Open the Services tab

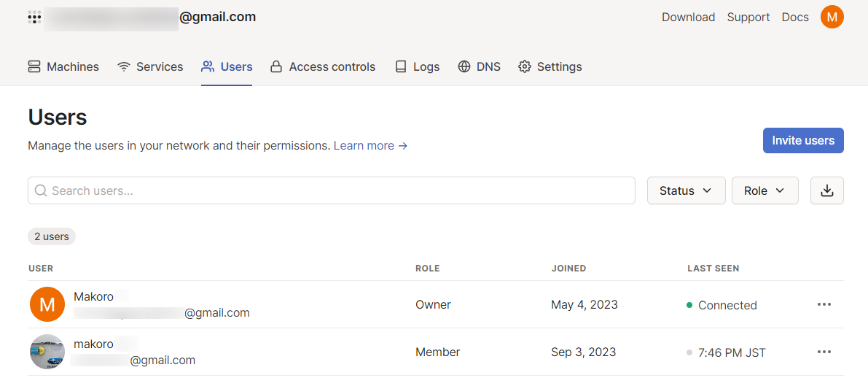pyautogui.click(x=150, y=67)
